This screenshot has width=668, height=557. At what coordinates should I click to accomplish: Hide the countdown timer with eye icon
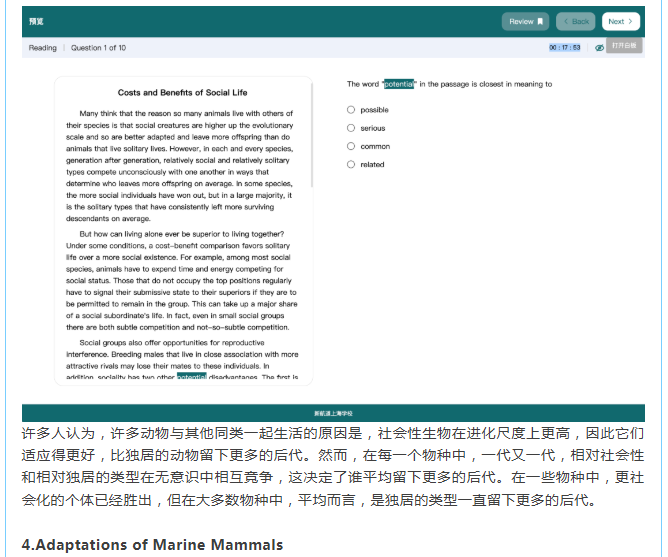click(599, 47)
